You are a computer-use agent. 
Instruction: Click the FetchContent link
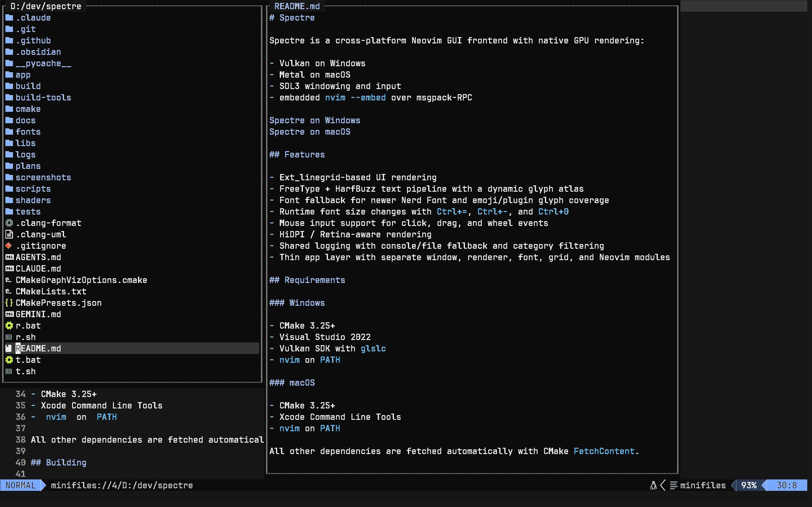[x=603, y=451]
